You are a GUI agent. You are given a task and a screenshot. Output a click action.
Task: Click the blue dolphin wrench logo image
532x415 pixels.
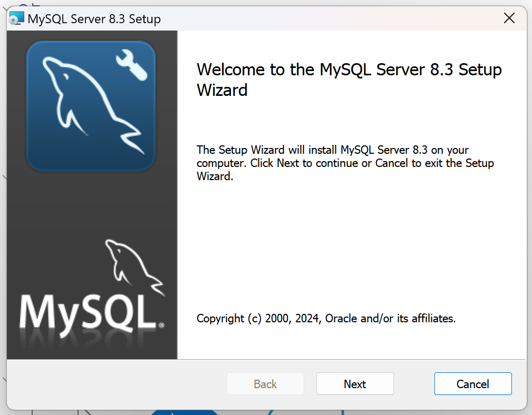91,106
